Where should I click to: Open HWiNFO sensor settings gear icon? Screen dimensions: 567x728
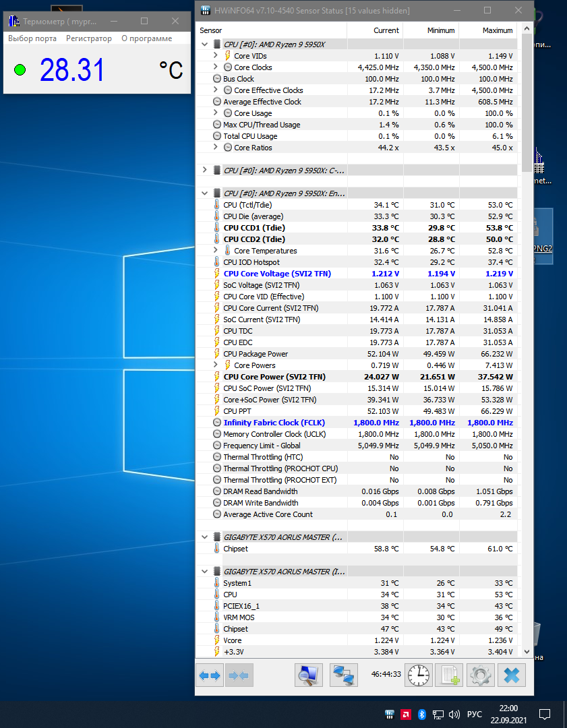click(480, 675)
